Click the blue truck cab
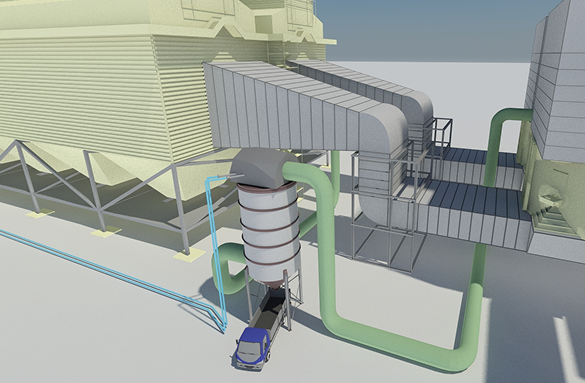Screen dimensions: 585x383 pyautogui.click(x=252, y=347)
